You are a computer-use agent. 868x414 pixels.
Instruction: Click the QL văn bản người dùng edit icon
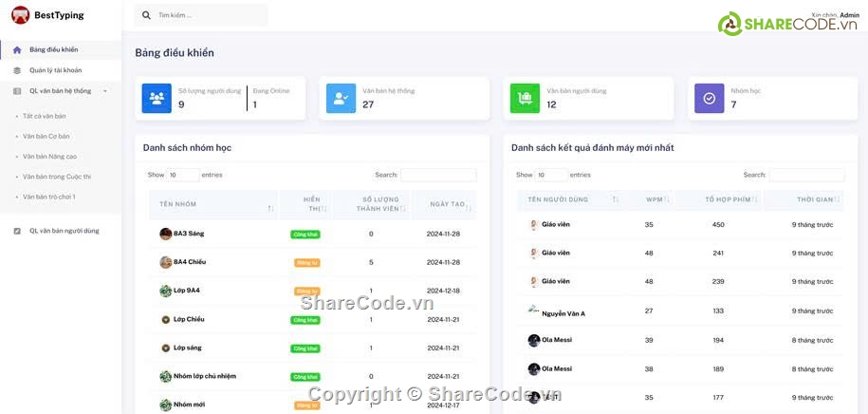pos(17,231)
